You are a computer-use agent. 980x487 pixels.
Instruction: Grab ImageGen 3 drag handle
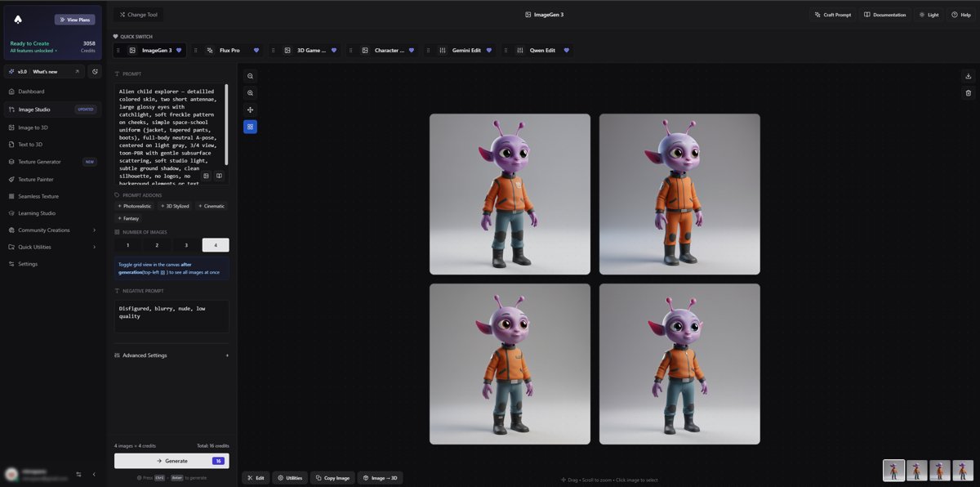click(118, 51)
